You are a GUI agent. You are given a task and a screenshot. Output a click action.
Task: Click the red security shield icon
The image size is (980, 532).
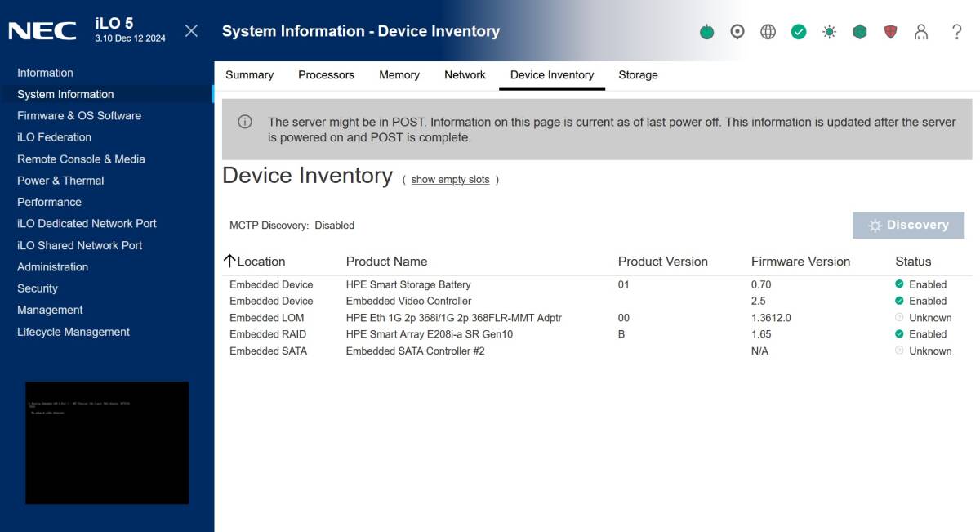click(890, 32)
